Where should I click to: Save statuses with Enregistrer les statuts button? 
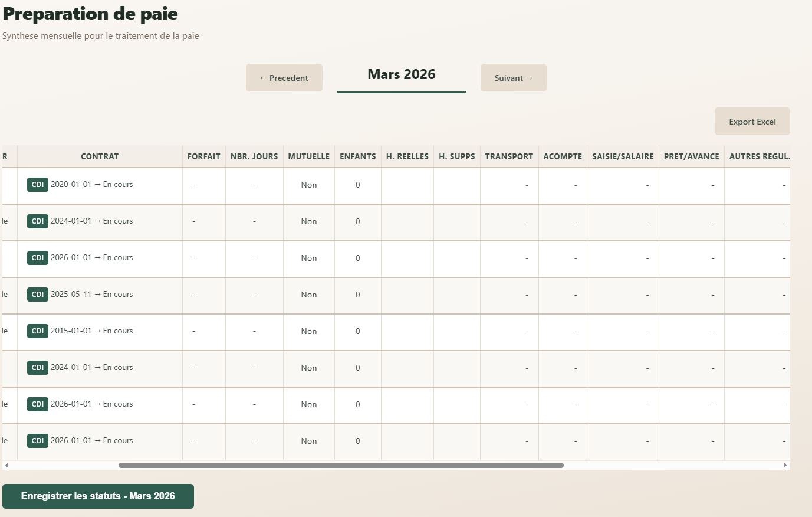click(x=98, y=496)
